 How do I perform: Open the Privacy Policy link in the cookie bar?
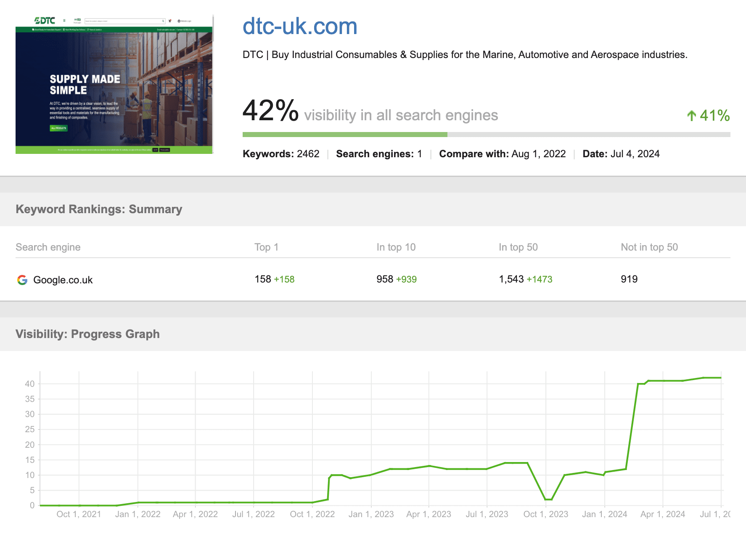165,150
